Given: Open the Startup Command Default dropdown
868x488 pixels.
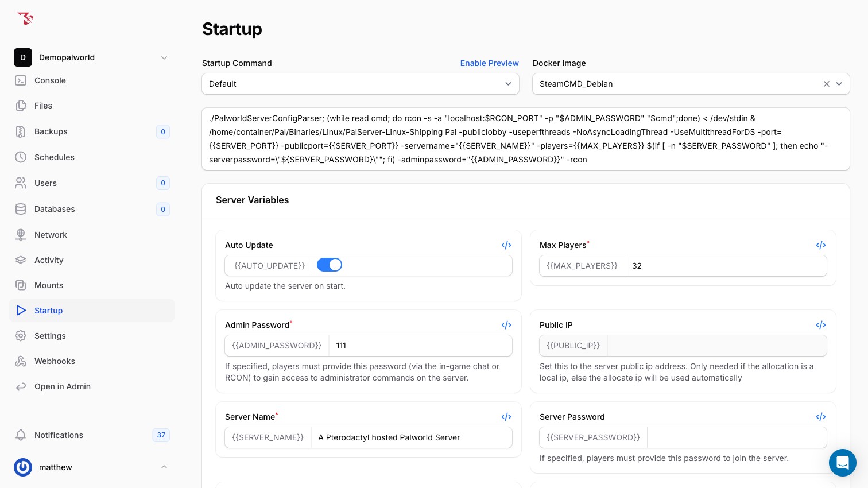Looking at the screenshot, I should pyautogui.click(x=361, y=84).
